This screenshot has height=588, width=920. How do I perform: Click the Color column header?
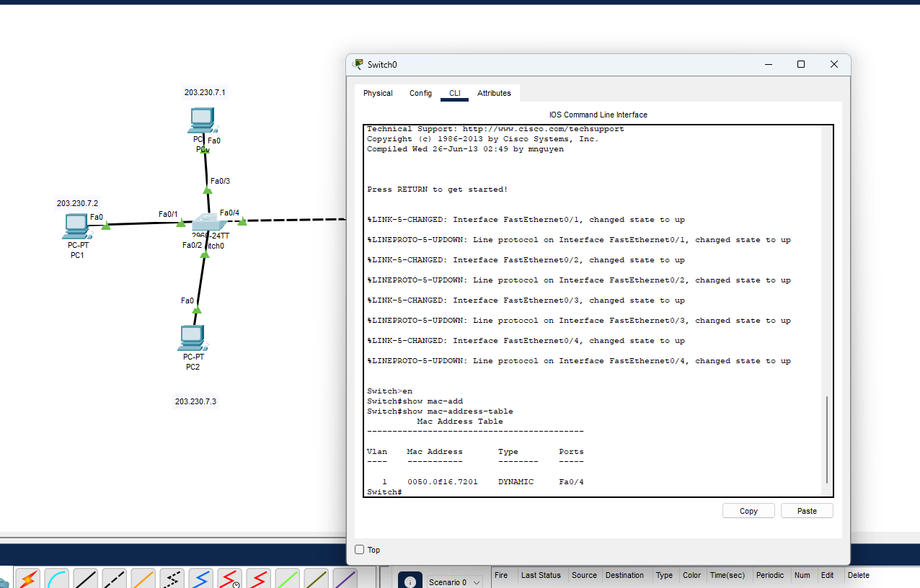[691, 575]
